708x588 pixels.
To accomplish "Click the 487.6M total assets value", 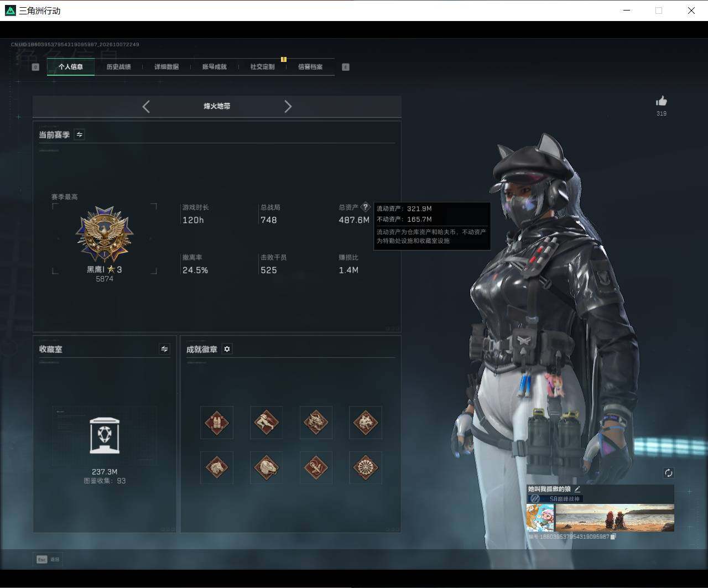I will pyautogui.click(x=354, y=220).
